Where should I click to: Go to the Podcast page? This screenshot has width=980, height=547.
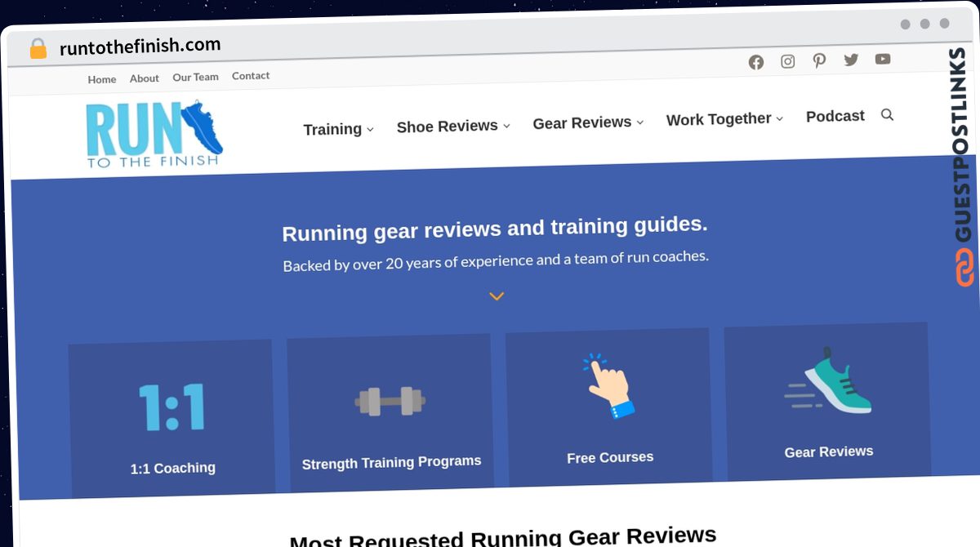(835, 116)
